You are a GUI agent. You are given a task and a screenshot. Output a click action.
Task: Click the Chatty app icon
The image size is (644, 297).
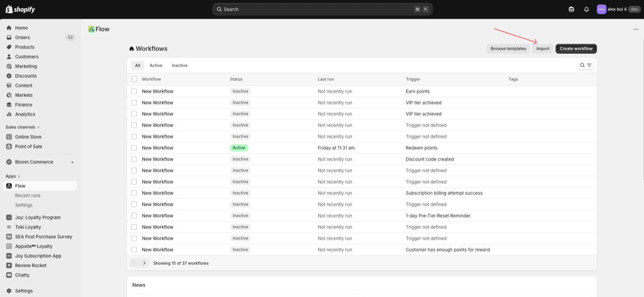pos(9,275)
